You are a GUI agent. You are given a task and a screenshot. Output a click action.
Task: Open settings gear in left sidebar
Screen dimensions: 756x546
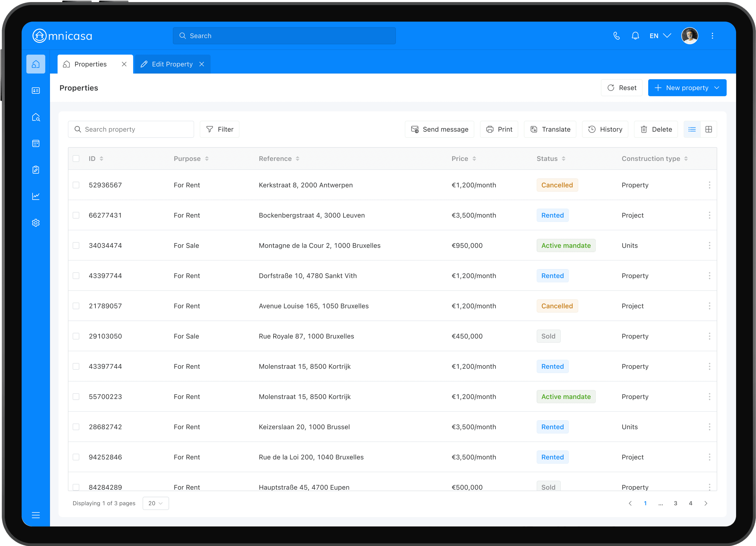point(36,223)
